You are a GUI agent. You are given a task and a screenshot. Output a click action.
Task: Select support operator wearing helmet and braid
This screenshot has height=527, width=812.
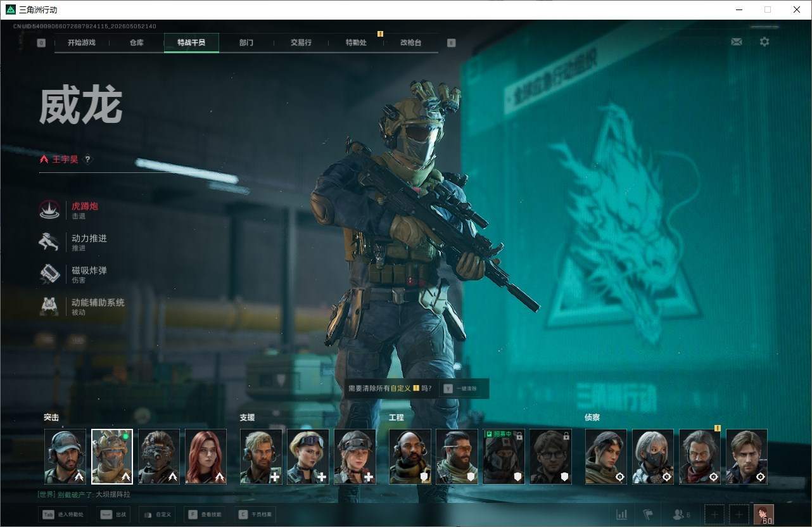point(355,457)
